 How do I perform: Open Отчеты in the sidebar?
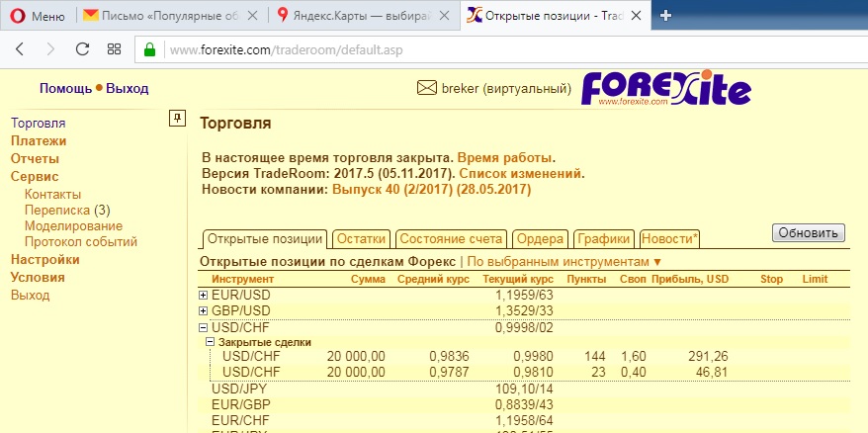point(35,158)
